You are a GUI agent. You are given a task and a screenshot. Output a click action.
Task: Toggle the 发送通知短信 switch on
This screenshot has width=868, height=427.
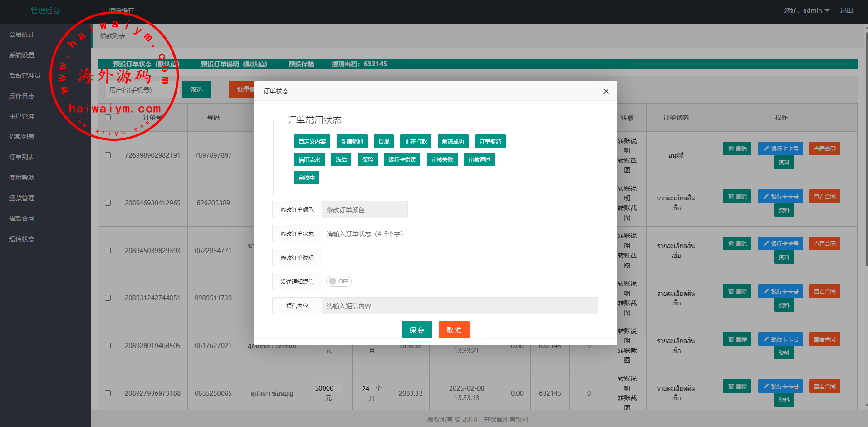[x=339, y=282]
